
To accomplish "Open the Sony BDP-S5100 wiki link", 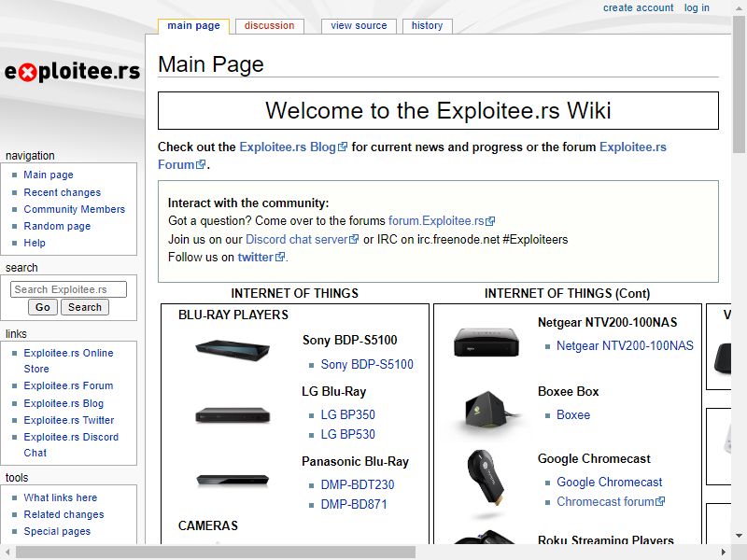I will (x=367, y=364).
